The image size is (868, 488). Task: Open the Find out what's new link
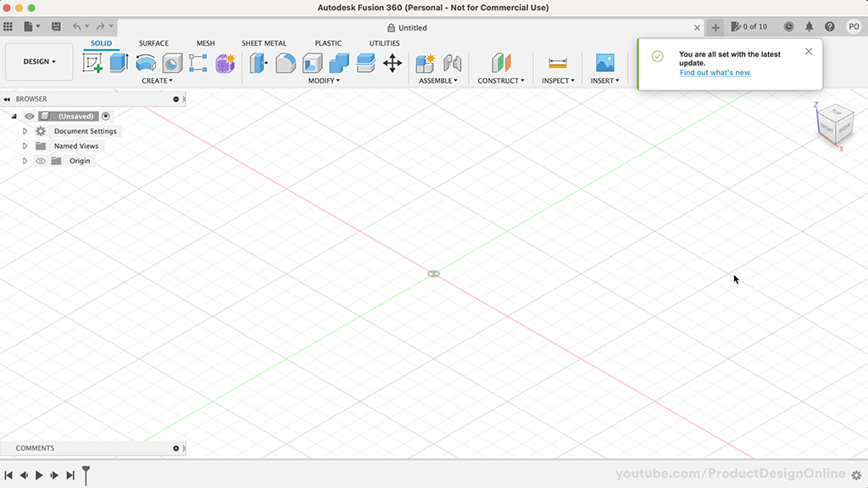click(715, 73)
